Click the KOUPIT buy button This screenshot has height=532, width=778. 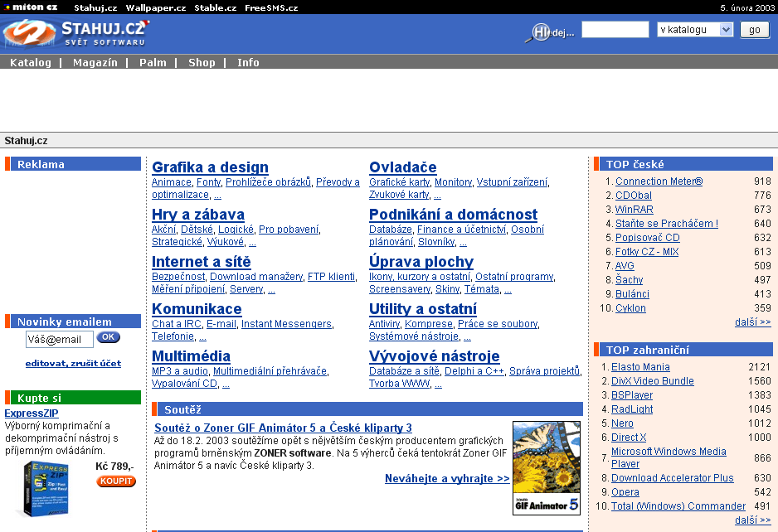(116, 481)
